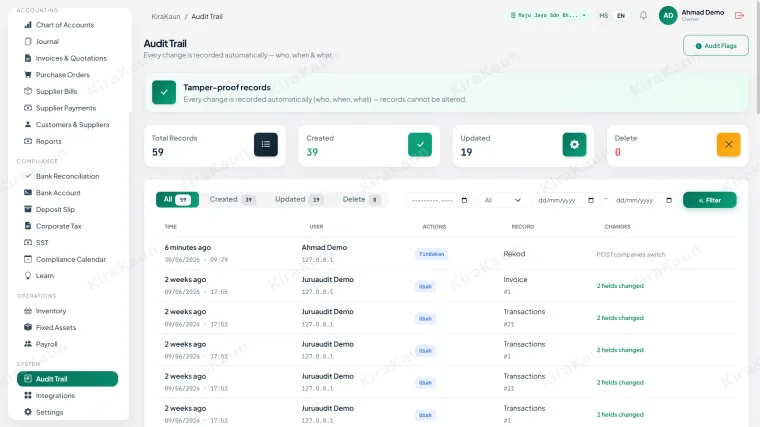
Task: Open the SST sidebar icon
Action: 28,242
